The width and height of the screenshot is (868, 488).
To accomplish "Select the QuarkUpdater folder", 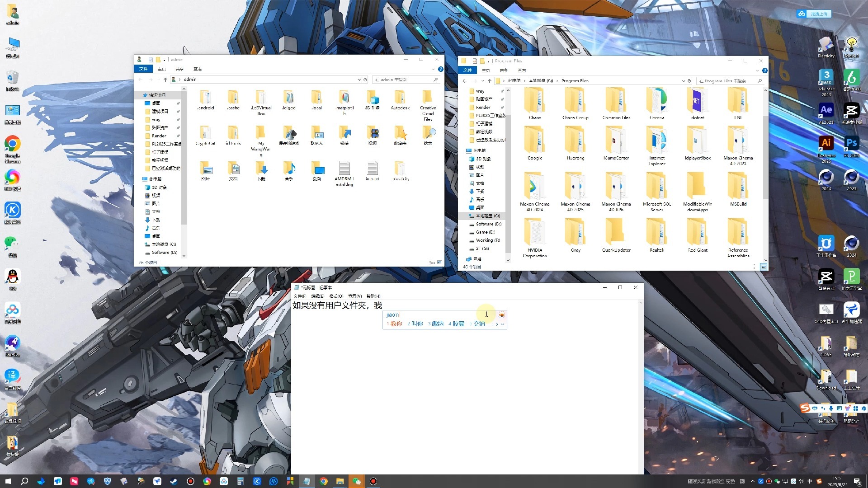I will click(616, 235).
